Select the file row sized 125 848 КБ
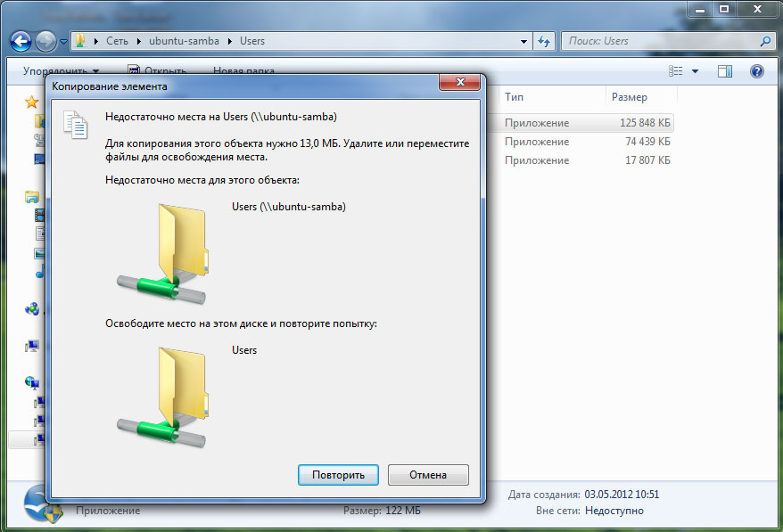 coord(581,123)
